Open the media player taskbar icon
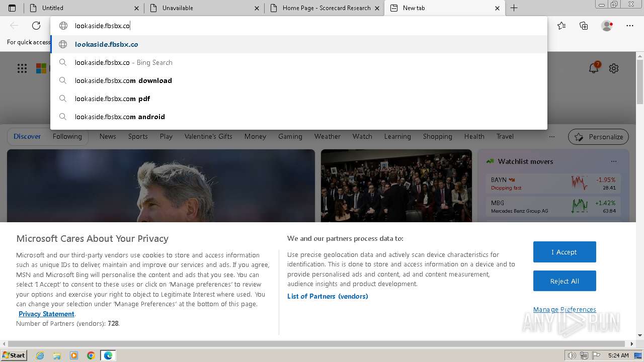Image resolution: width=644 pixels, height=362 pixels. click(74, 355)
